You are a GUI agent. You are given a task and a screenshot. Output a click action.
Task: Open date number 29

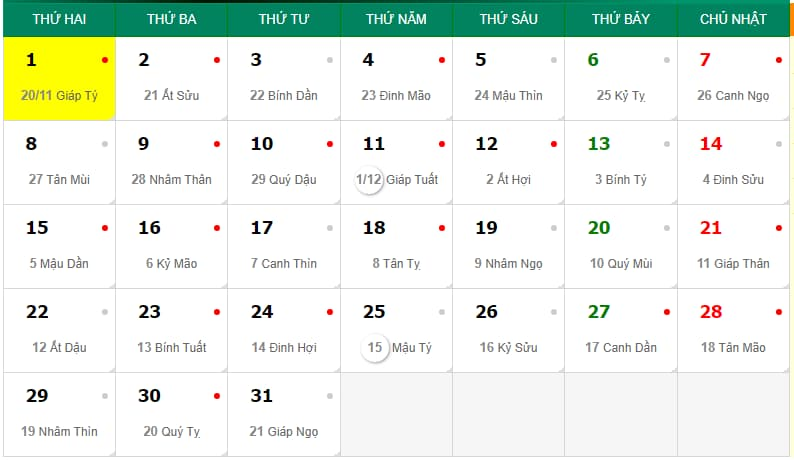pos(37,396)
